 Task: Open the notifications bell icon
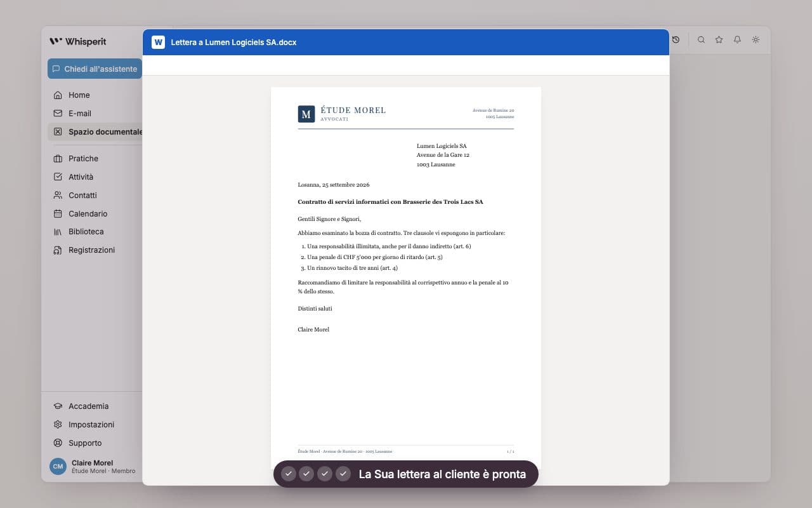tap(737, 39)
